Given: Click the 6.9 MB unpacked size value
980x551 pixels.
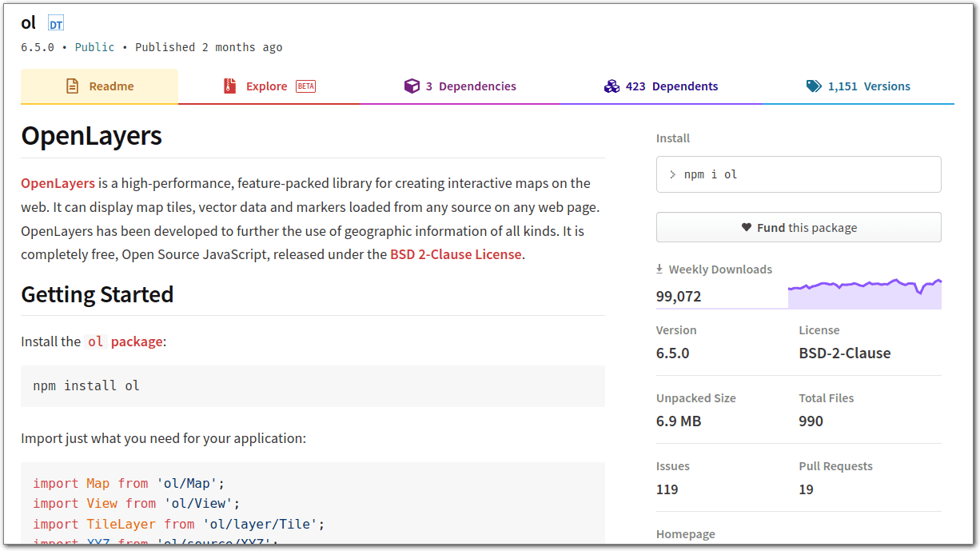Looking at the screenshot, I should click(x=679, y=421).
